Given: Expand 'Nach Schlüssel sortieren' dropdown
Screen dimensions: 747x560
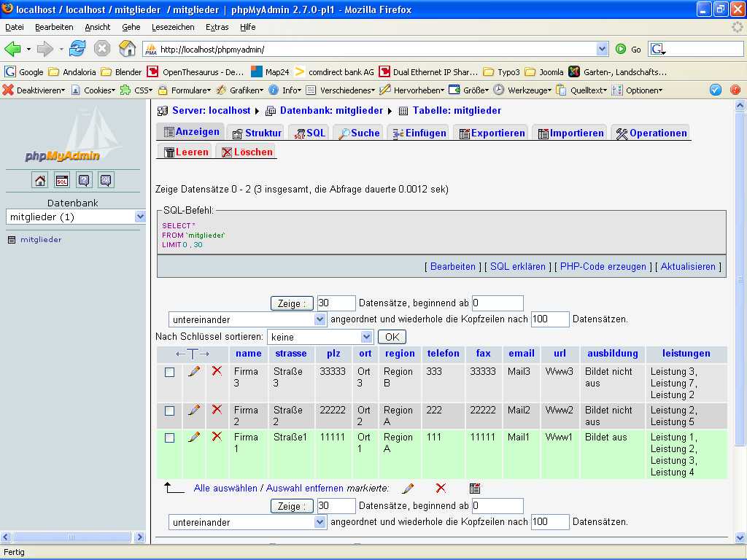Looking at the screenshot, I should coord(367,337).
